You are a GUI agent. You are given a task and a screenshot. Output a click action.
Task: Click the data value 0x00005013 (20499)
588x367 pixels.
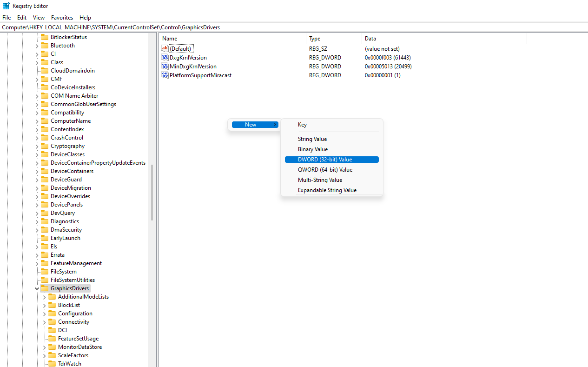pyautogui.click(x=388, y=67)
